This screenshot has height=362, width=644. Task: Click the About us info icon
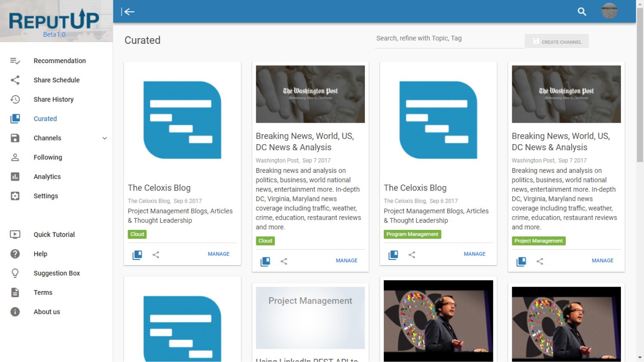point(15,312)
